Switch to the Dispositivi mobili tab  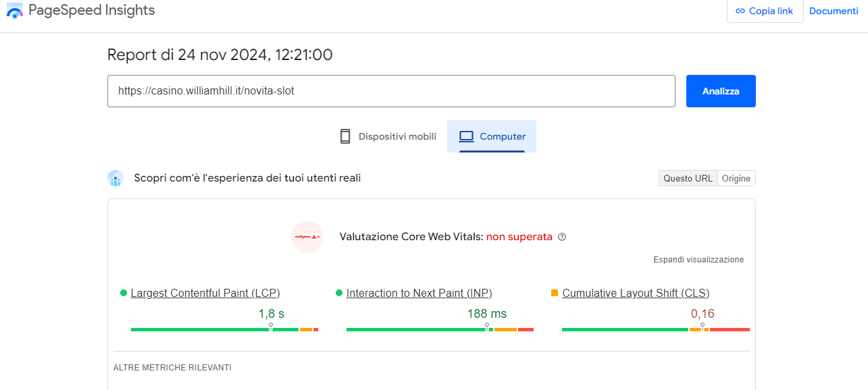pos(387,136)
